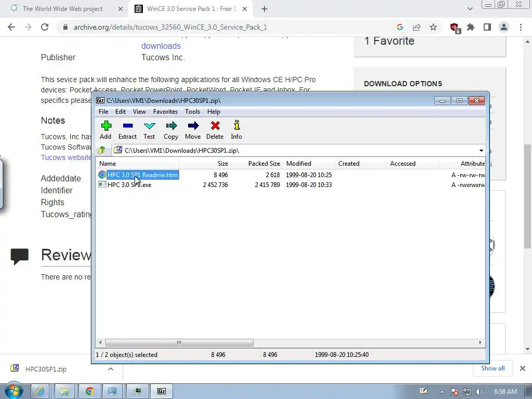
Task: Open the Chrome profile avatar
Action: 504,27
